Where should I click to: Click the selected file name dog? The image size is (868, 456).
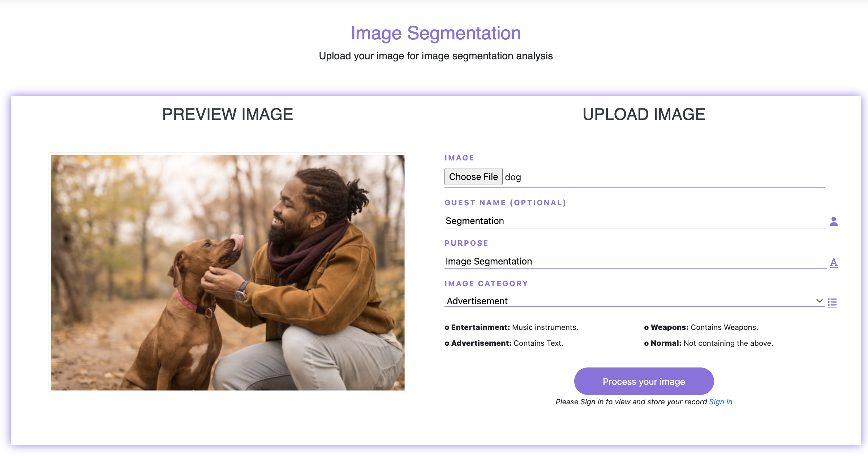tap(513, 177)
